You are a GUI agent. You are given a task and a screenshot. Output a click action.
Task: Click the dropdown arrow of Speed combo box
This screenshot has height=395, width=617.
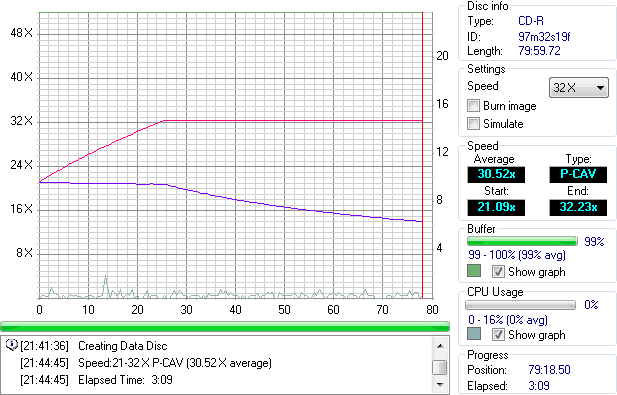click(x=600, y=88)
